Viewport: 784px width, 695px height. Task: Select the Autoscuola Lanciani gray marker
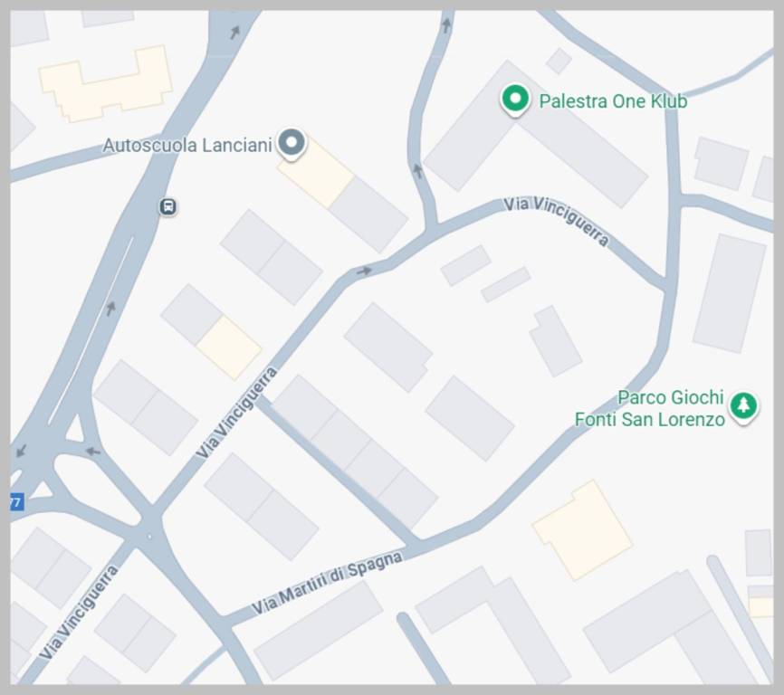[292, 144]
